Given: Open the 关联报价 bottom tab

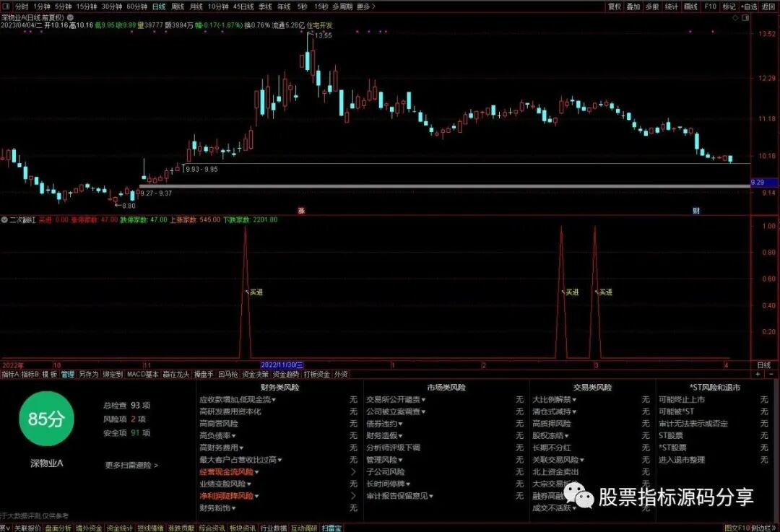Looking at the screenshot, I should 28,528.
